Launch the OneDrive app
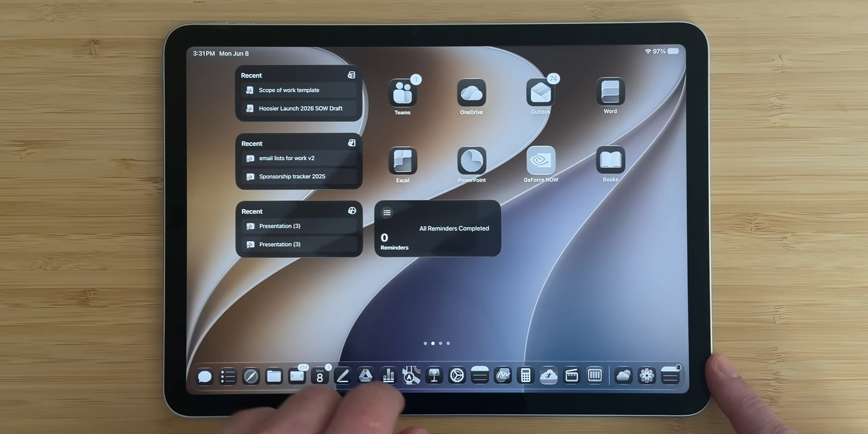This screenshot has height=434, width=868. pyautogui.click(x=471, y=92)
